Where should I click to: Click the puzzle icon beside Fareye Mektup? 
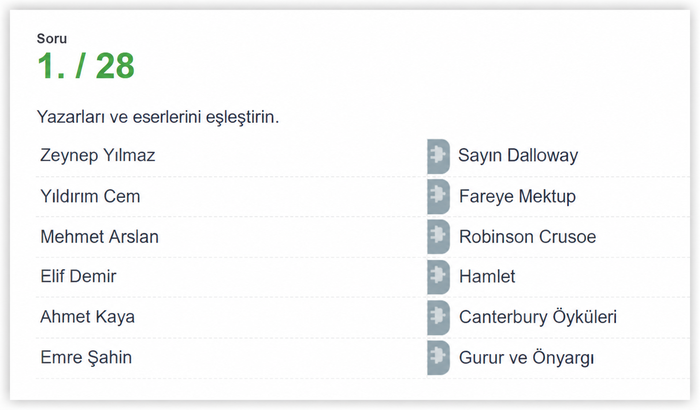click(x=438, y=197)
